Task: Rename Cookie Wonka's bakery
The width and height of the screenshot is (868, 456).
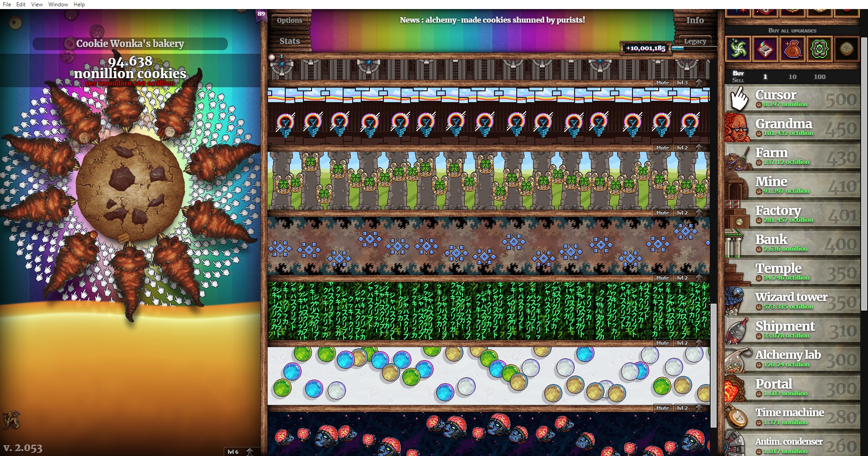Action: coord(130,43)
